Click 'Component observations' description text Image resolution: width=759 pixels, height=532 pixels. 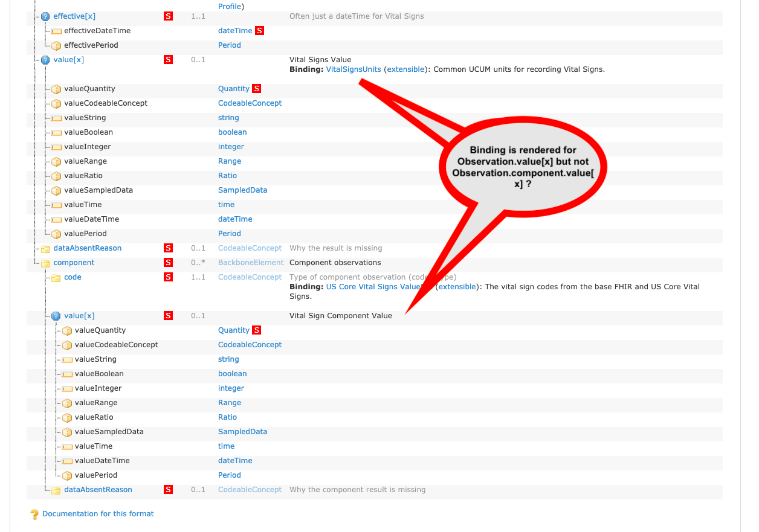click(x=335, y=263)
